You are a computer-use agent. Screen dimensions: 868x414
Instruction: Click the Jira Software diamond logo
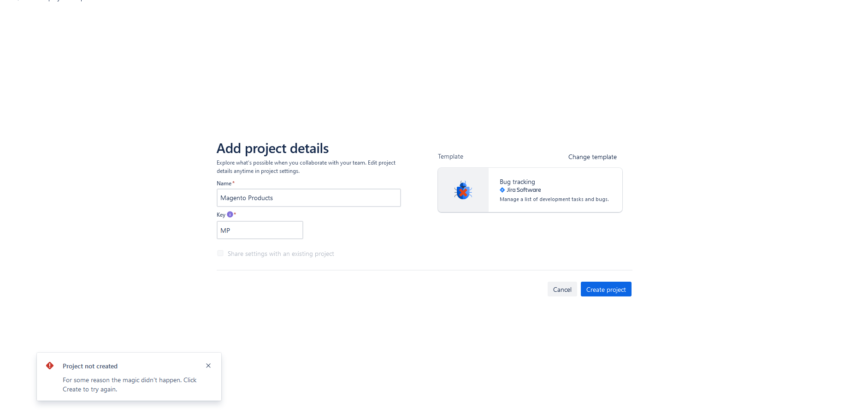tap(502, 190)
